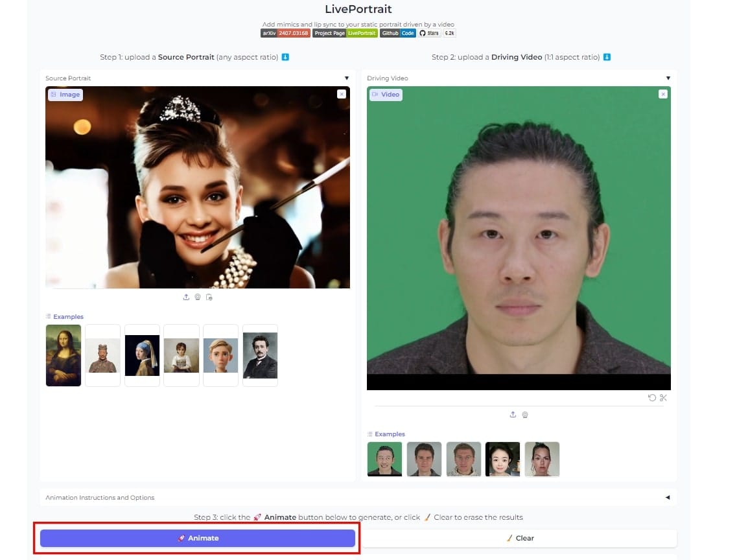
Task: Click the Animate button
Action: pos(197,537)
